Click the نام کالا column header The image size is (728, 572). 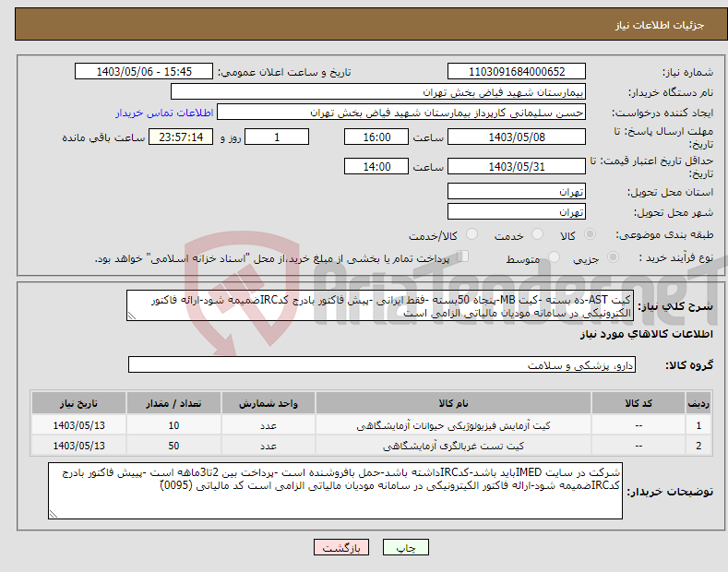[x=453, y=403]
